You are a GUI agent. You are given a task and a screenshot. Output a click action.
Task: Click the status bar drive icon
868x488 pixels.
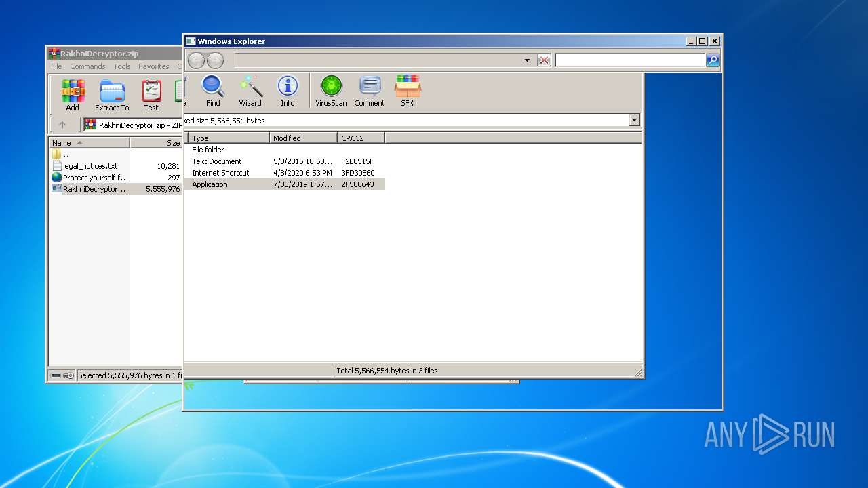(x=56, y=375)
